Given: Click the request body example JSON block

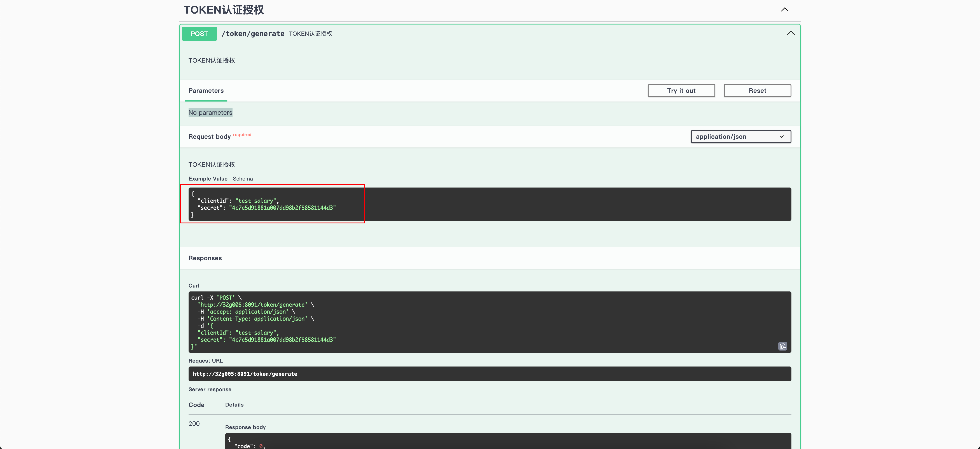Looking at the screenshot, I should click(x=489, y=204).
